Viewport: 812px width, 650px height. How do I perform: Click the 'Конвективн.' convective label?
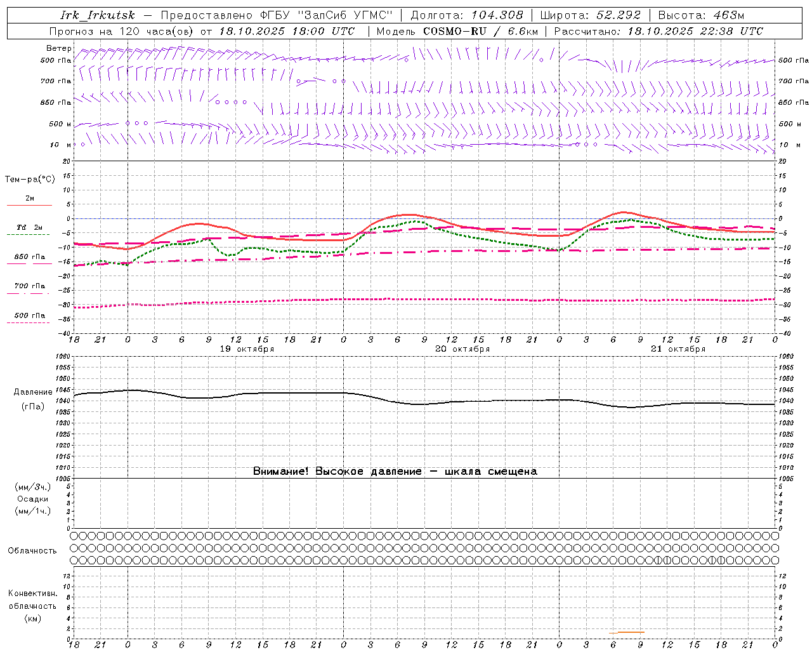[x=33, y=594]
